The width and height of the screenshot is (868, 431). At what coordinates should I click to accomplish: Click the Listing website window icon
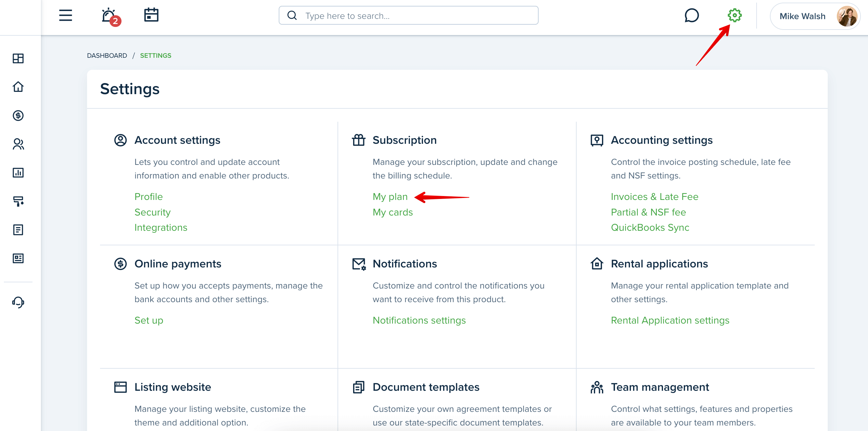click(x=120, y=387)
